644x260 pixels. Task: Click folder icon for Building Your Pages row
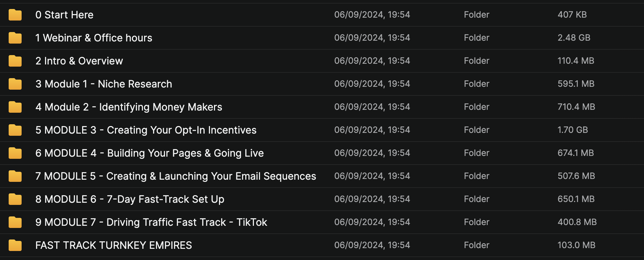point(15,153)
